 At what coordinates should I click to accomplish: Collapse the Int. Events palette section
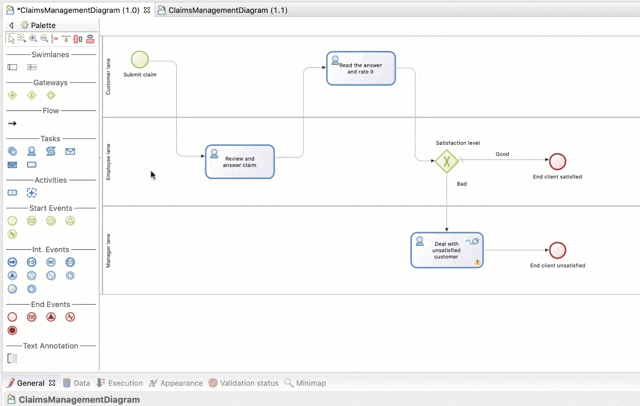[x=50, y=249]
